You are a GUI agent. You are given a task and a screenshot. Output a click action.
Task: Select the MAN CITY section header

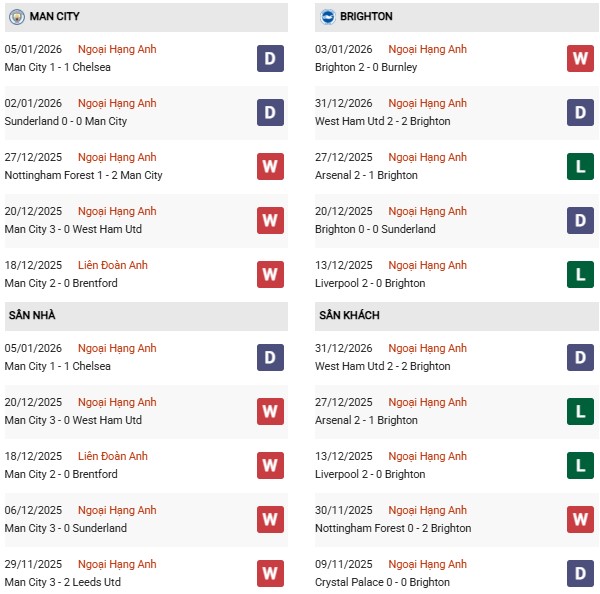click(x=55, y=17)
